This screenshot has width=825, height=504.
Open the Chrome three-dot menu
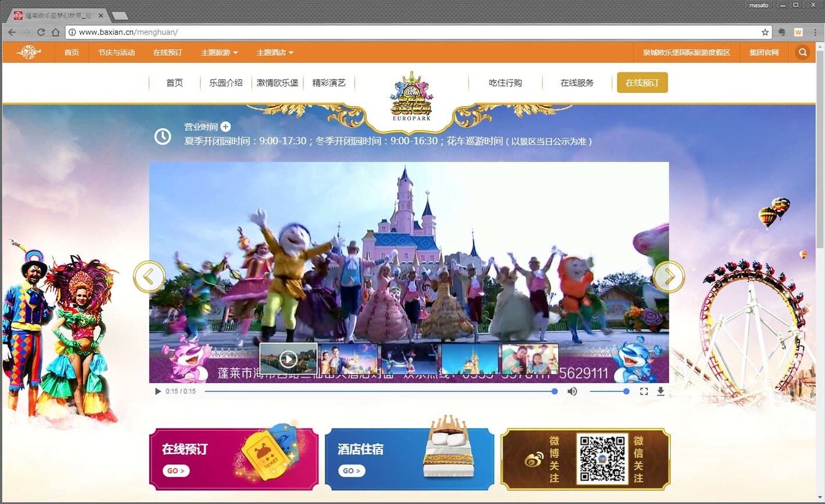[x=815, y=32]
